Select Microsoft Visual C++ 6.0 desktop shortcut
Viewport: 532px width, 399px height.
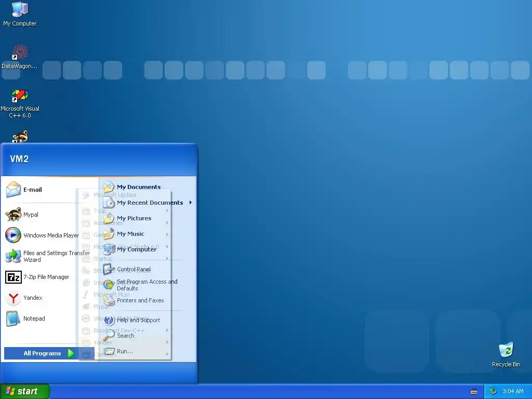(20, 103)
